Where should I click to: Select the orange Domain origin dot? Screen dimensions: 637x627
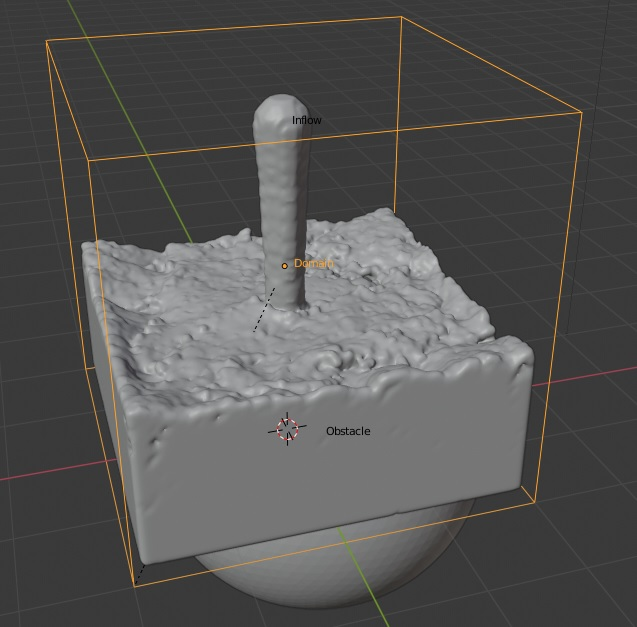click(284, 266)
